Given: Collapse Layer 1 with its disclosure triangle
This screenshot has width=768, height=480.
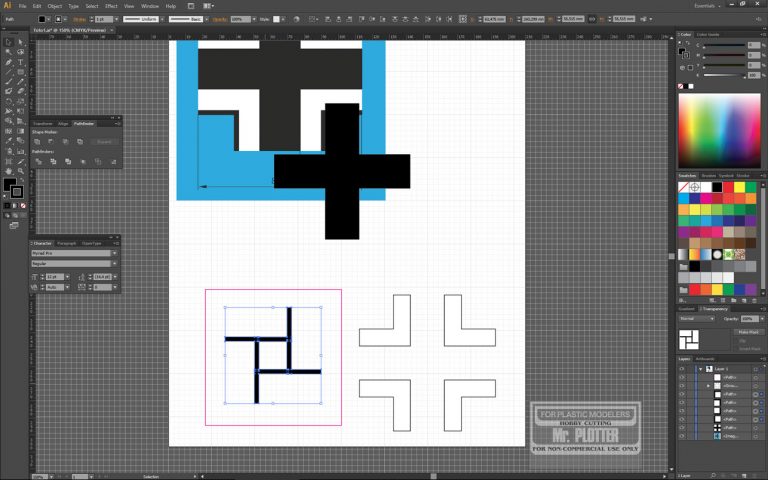Looking at the screenshot, I should [x=701, y=368].
